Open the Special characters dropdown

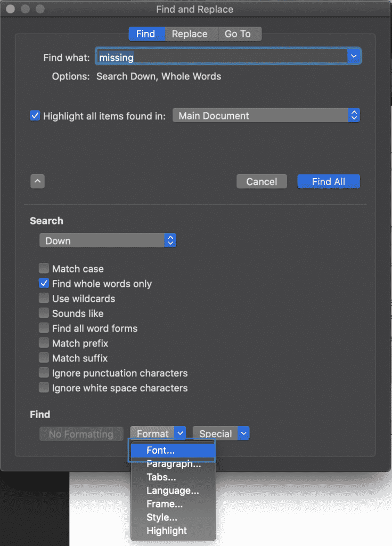point(243,433)
